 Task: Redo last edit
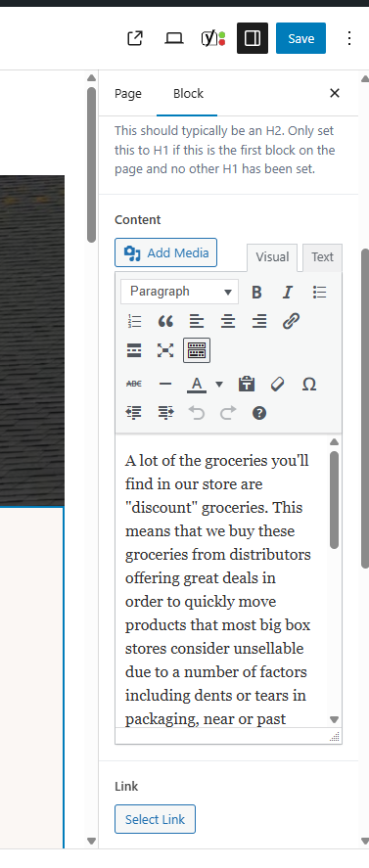pyautogui.click(x=228, y=413)
